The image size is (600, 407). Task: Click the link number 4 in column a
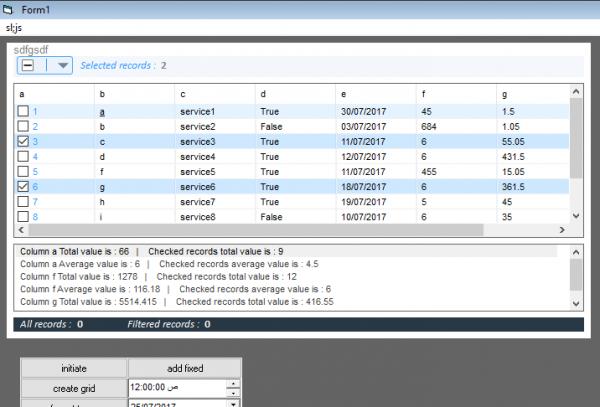[x=35, y=157]
